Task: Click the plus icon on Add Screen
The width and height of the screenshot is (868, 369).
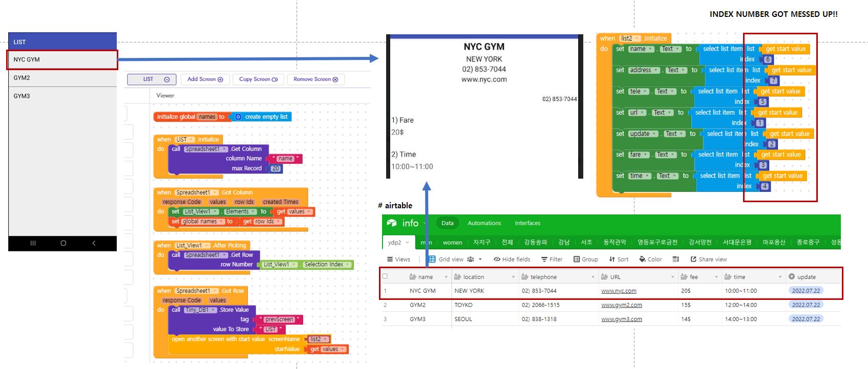Action: click(x=220, y=79)
